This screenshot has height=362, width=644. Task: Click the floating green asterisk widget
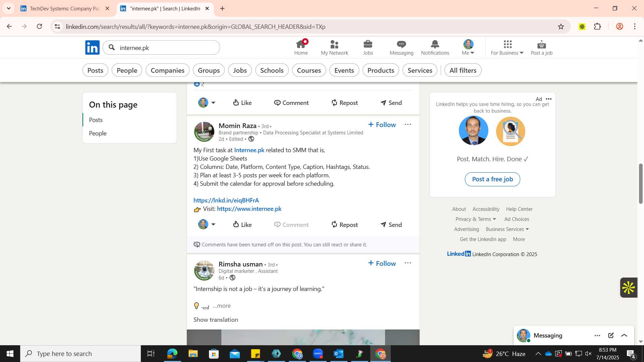[629, 288]
